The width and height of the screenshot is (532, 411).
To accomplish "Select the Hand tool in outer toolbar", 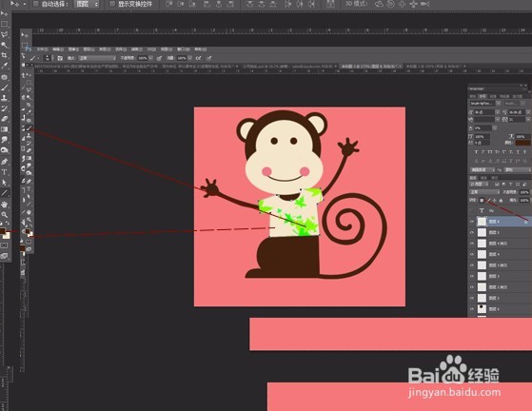I will [5, 205].
